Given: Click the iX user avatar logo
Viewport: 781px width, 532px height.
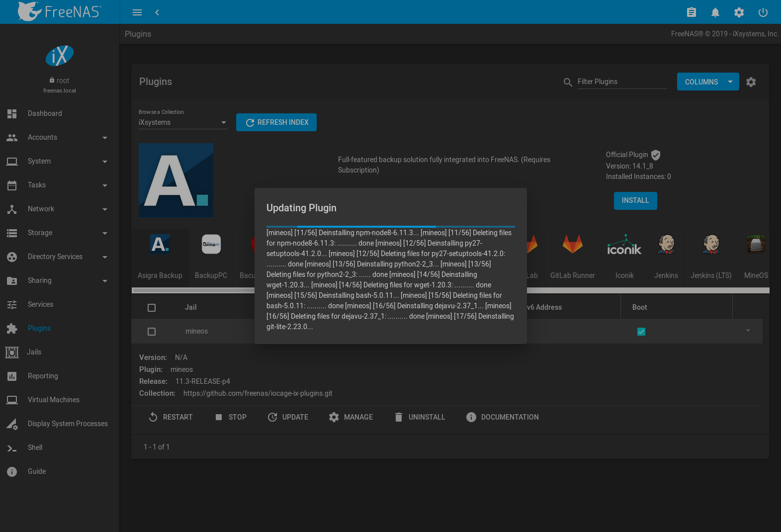Looking at the screenshot, I should 60,56.
